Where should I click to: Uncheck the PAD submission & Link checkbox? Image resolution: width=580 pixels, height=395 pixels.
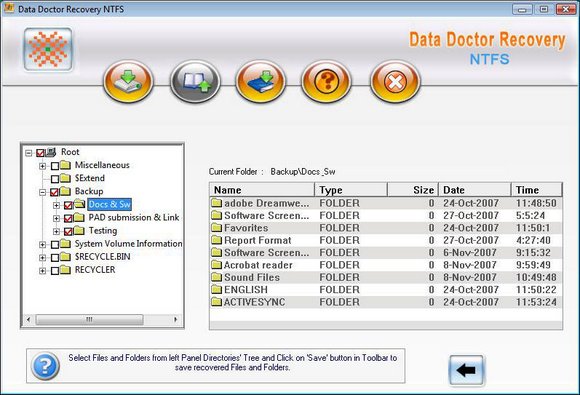[x=68, y=218]
